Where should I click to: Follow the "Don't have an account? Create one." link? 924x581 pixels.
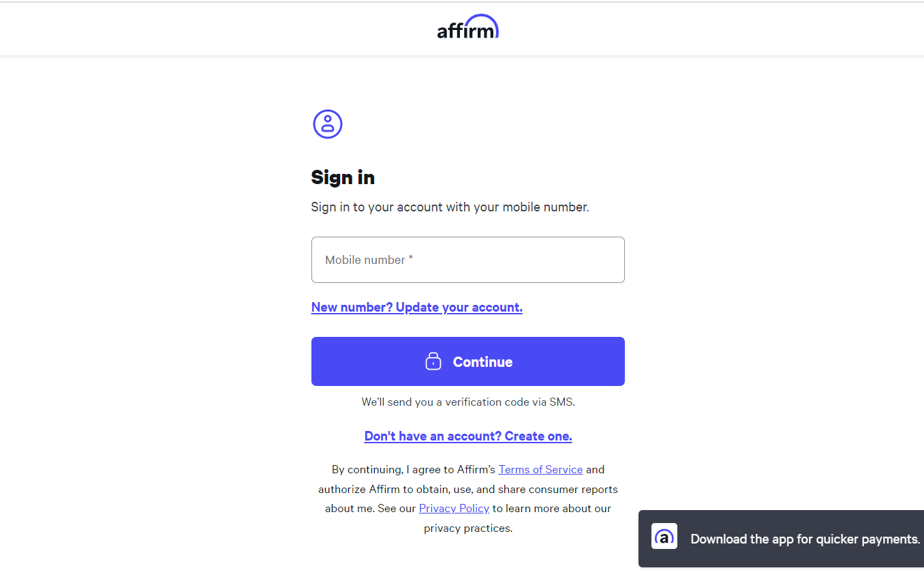pos(467,436)
